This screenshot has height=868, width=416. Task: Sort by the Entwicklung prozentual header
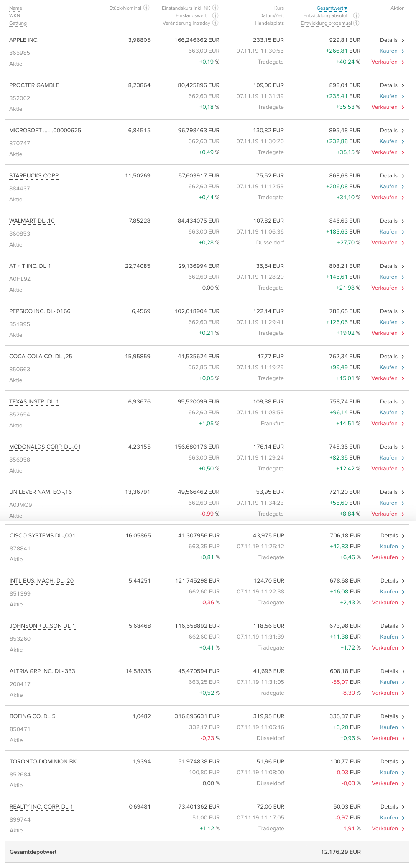pyautogui.click(x=326, y=23)
